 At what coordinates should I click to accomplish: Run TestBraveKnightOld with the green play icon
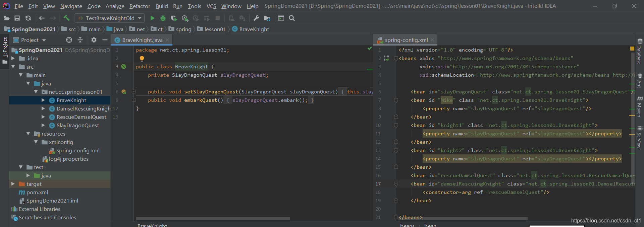[x=152, y=18]
